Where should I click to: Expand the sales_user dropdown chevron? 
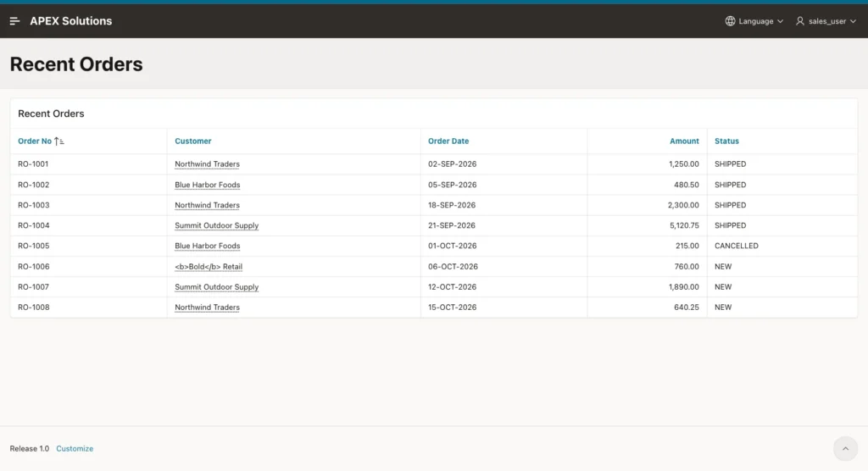853,21
